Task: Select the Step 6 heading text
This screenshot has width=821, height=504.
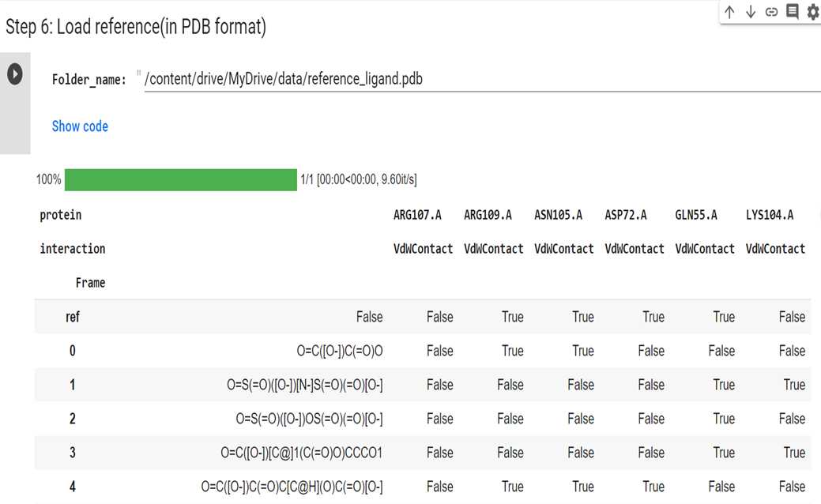Action: [x=136, y=27]
